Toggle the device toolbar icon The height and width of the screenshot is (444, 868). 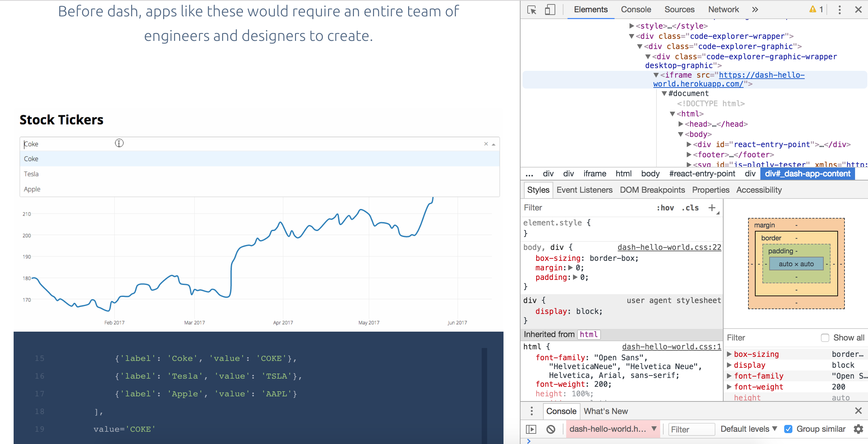(x=550, y=10)
